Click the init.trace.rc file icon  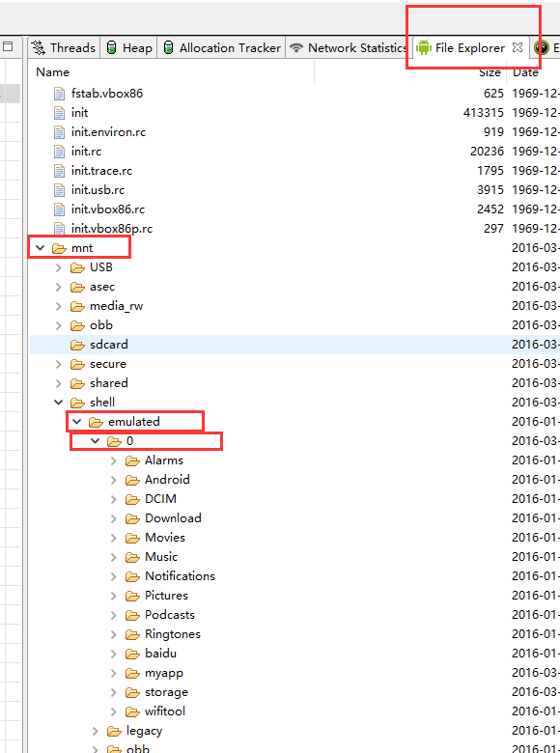(x=59, y=171)
